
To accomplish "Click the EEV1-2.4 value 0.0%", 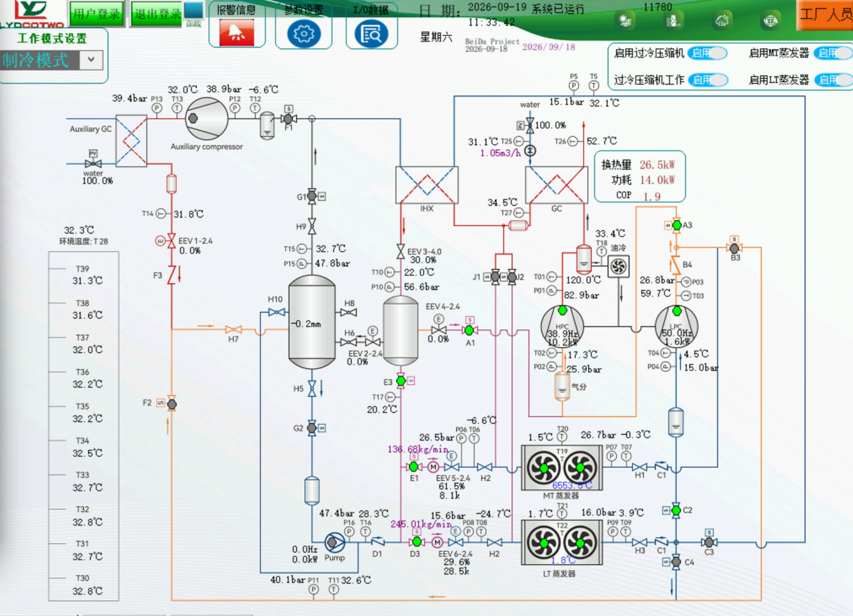I will [x=189, y=251].
